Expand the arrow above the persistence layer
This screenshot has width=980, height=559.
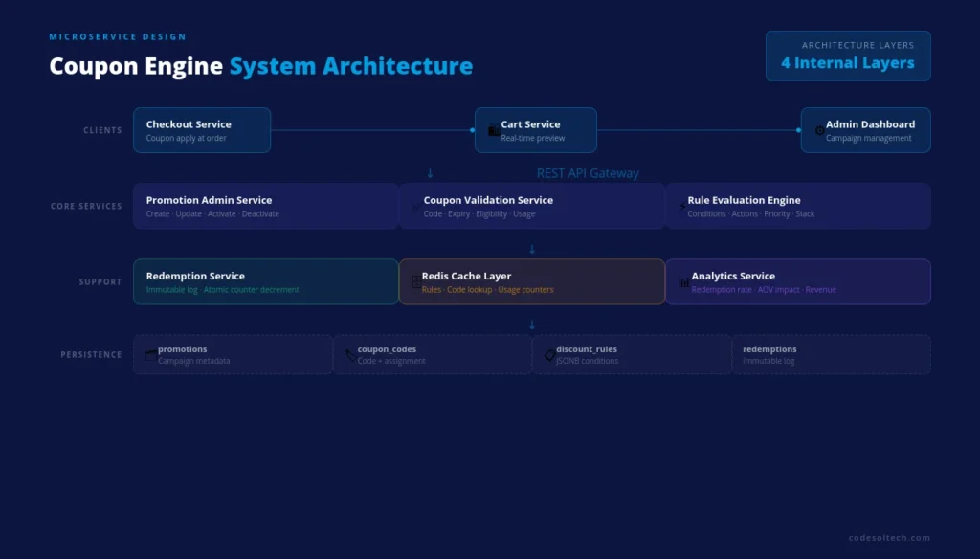pyautogui.click(x=532, y=324)
